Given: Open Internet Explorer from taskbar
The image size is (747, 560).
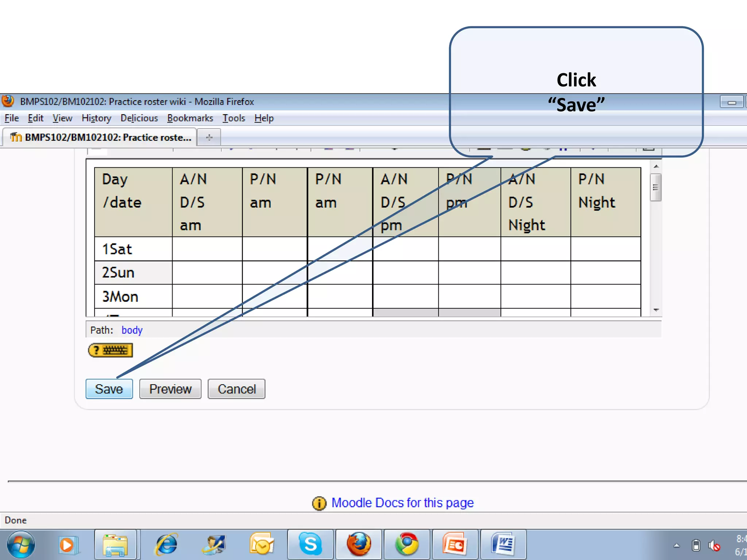Looking at the screenshot, I should [166, 545].
